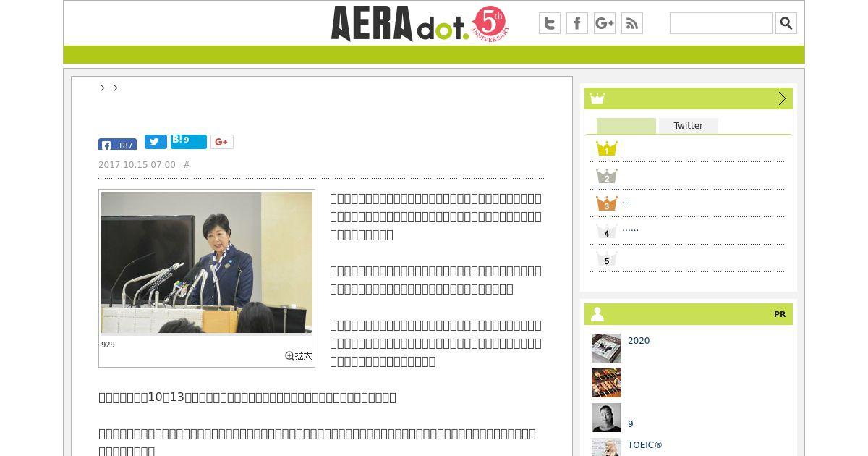The width and height of the screenshot is (868, 456).
Task: Share article via Facebook 187 button
Action: click(x=117, y=144)
